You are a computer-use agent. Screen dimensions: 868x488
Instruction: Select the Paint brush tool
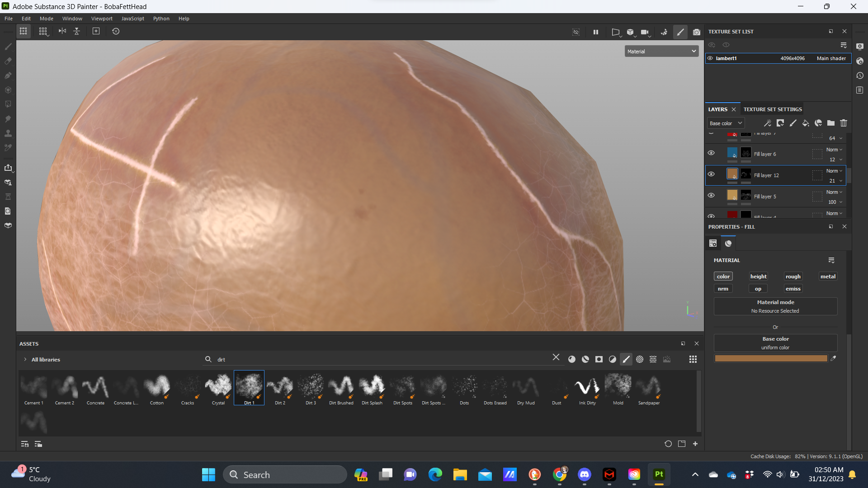8,47
